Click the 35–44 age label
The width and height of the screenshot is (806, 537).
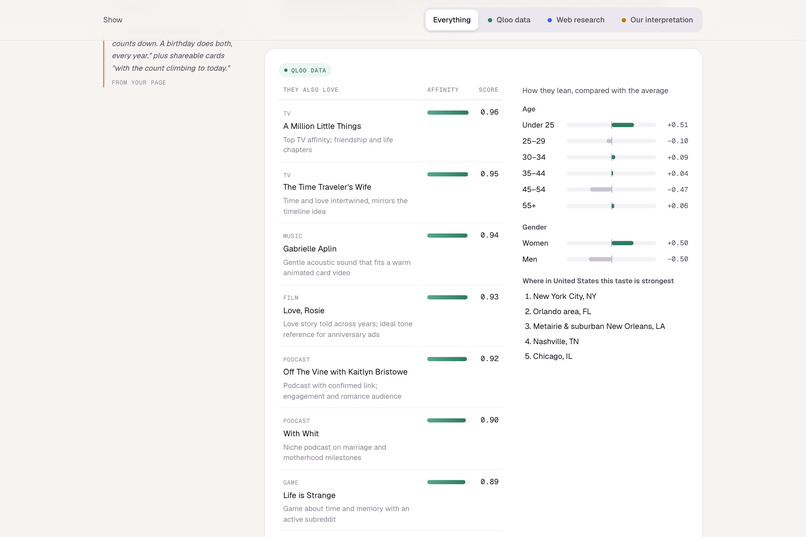tap(534, 173)
